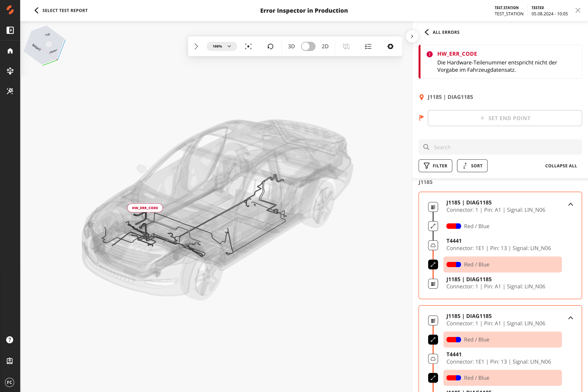
Task: Open the help question mark icon
Action: pyautogui.click(x=10, y=340)
